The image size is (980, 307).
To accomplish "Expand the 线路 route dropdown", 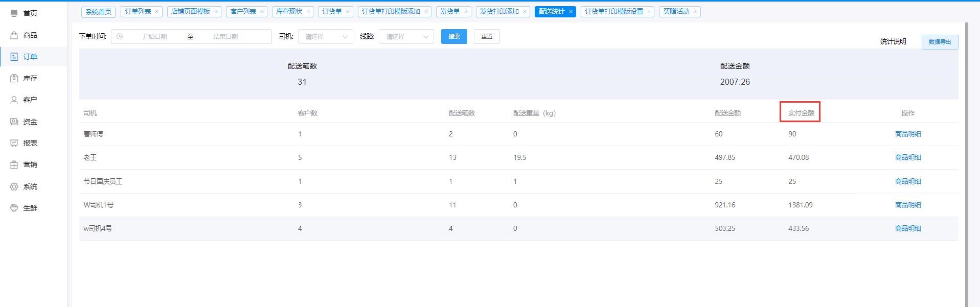I will [x=406, y=37].
